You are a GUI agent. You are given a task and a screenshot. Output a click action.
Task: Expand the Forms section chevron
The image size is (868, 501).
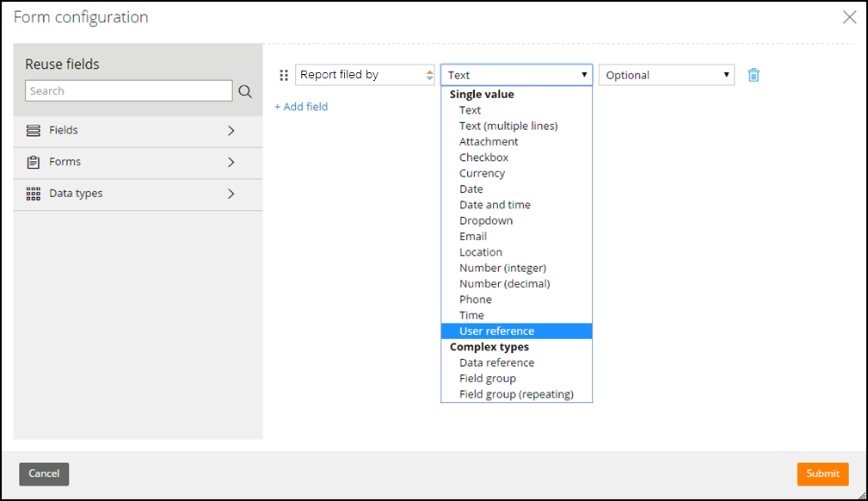click(231, 163)
